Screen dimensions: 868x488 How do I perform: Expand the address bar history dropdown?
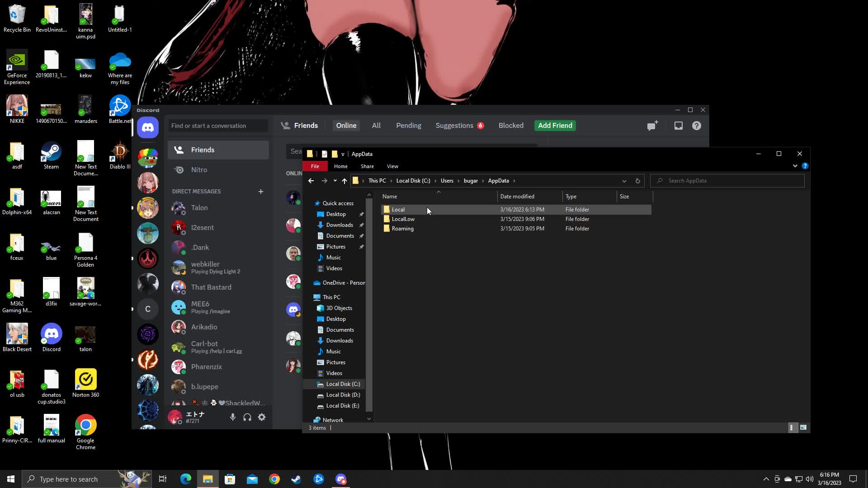[x=624, y=181]
